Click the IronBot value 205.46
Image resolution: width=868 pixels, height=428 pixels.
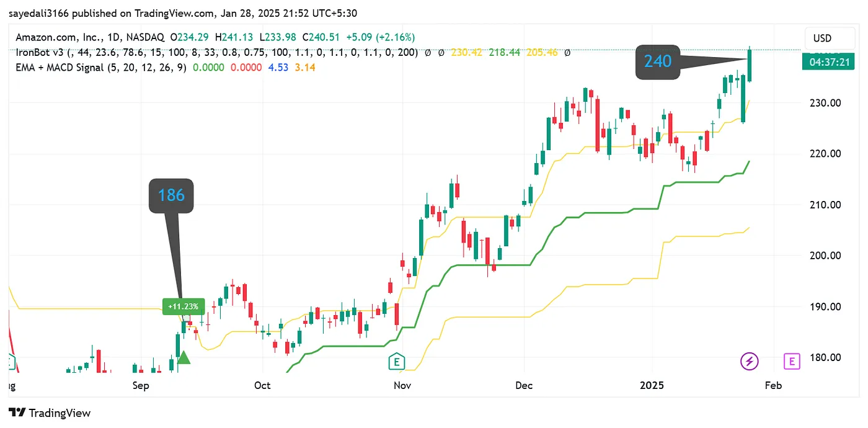point(542,53)
